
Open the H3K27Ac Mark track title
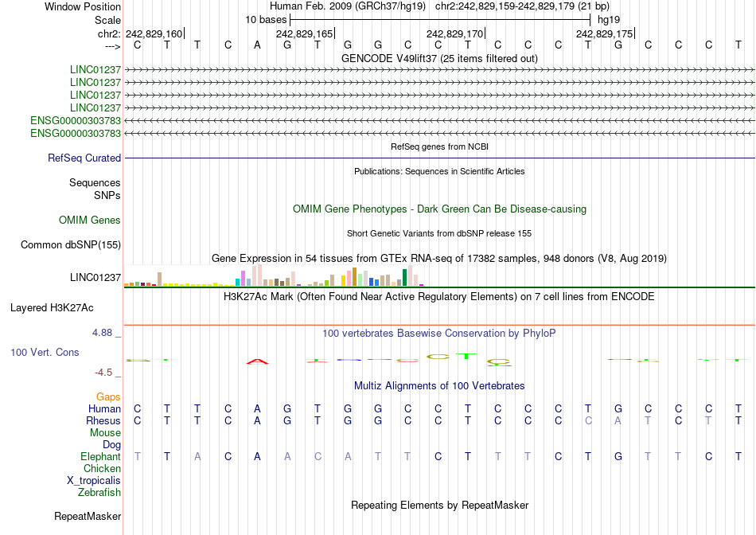439,296
